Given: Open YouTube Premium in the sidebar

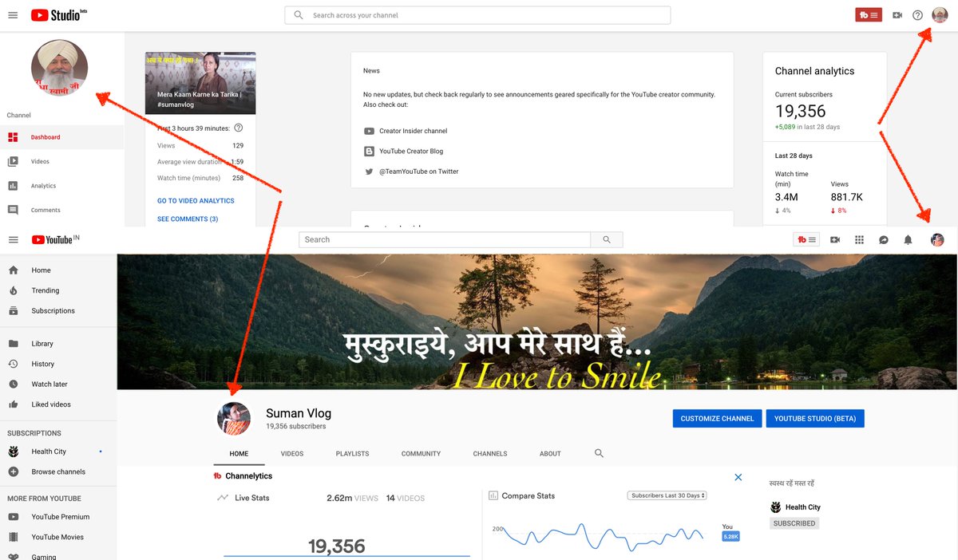Looking at the screenshot, I should 58,517.
